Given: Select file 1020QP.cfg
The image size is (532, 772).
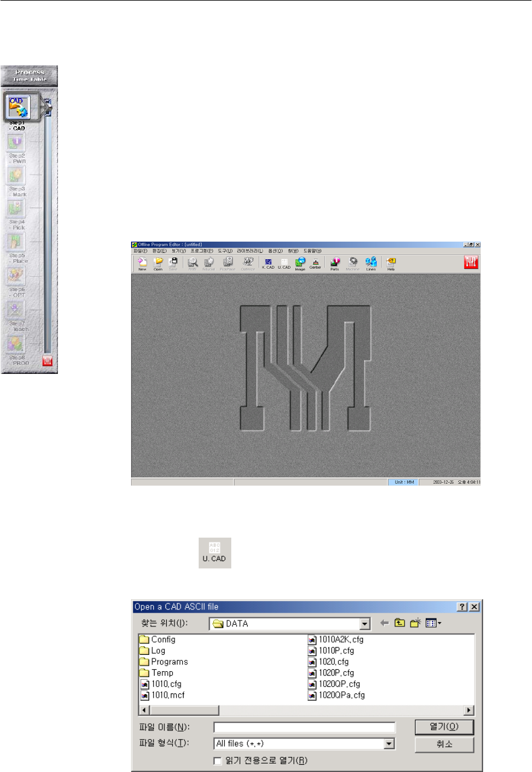Looking at the screenshot, I should [334, 684].
